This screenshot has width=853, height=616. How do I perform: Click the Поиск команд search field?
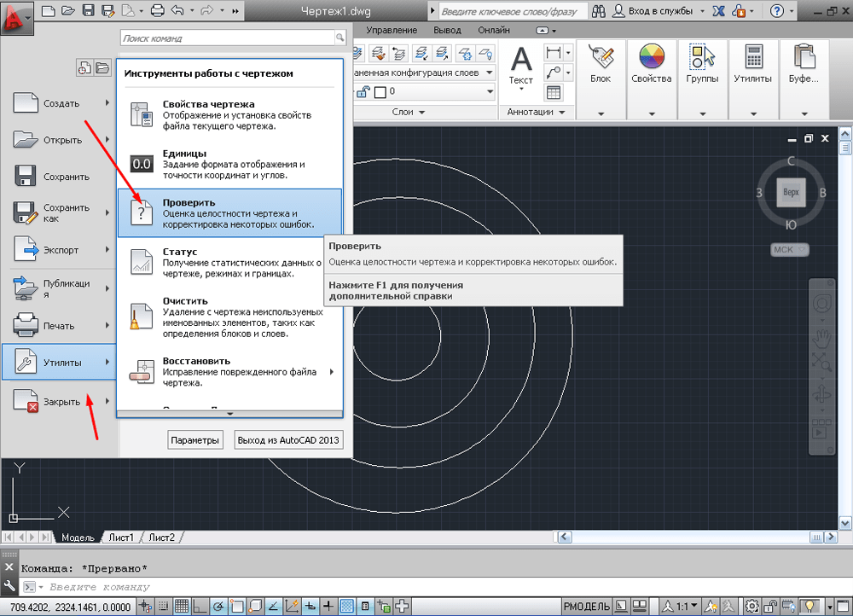click(x=226, y=38)
